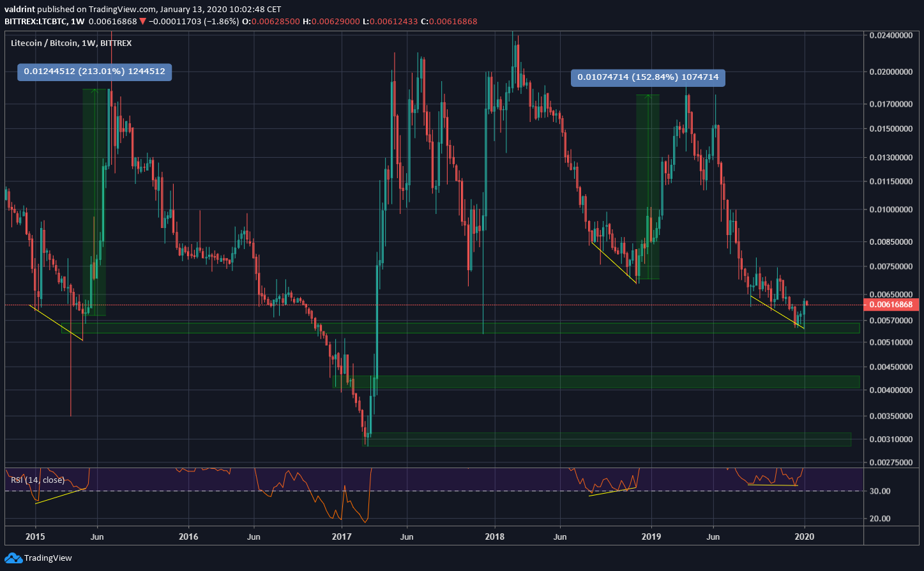The width and height of the screenshot is (924, 571).
Task: Select the 2018 label on the time axis
Action: tap(495, 537)
